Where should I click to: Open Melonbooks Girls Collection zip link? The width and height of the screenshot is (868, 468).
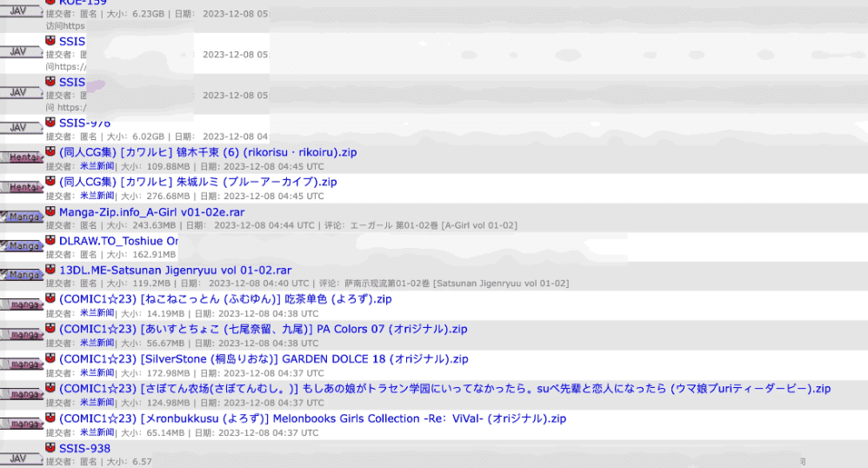tap(312, 418)
